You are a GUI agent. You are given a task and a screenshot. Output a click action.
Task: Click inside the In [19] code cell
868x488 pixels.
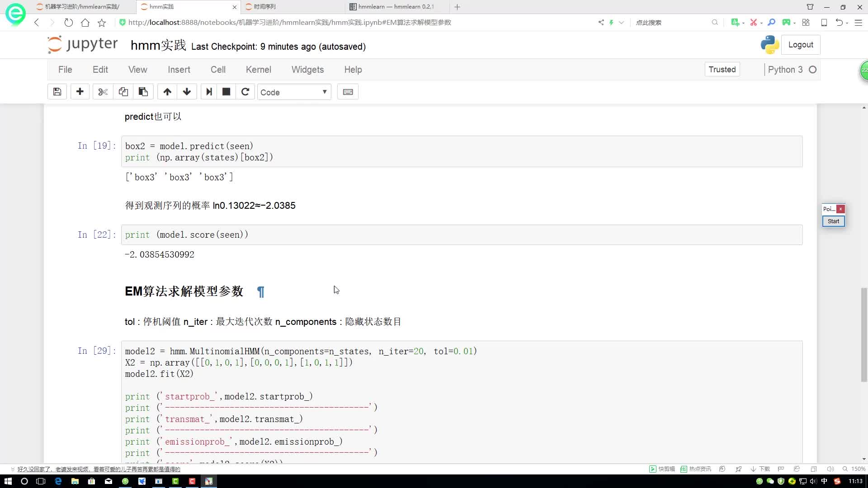(462, 152)
